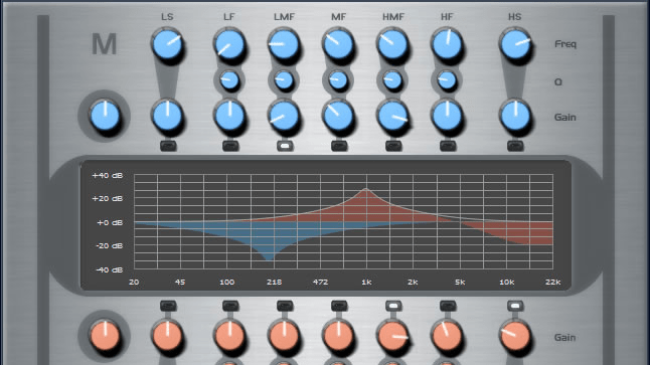Image resolution: width=650 pixels, height=365 pixels.
Task: Click the blue HS Gain knob
Action: pos(515,116)
